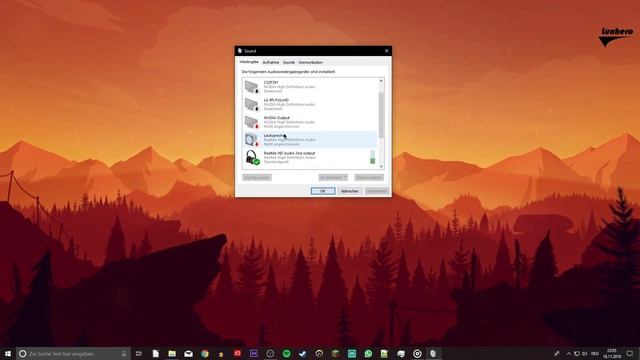640x360 pixels.
Task: Open the teal square app icon on taskbar
Action: coord(352,354)
